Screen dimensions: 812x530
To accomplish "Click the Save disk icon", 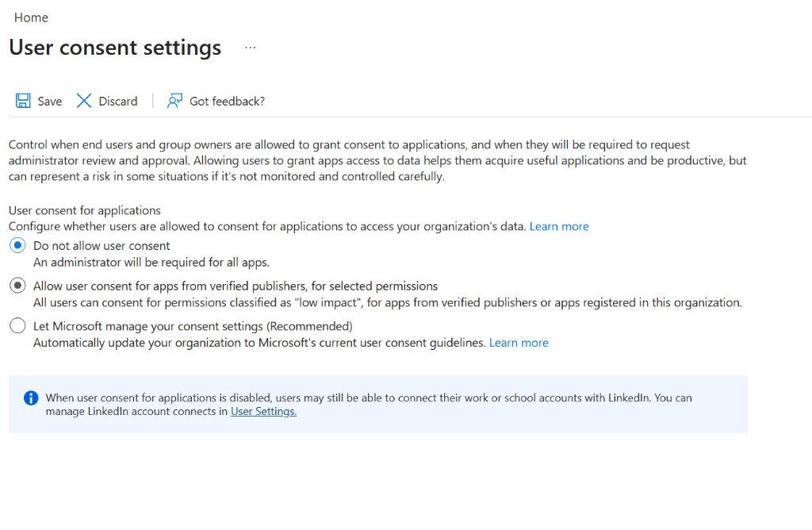I will [x=22, y=100].
